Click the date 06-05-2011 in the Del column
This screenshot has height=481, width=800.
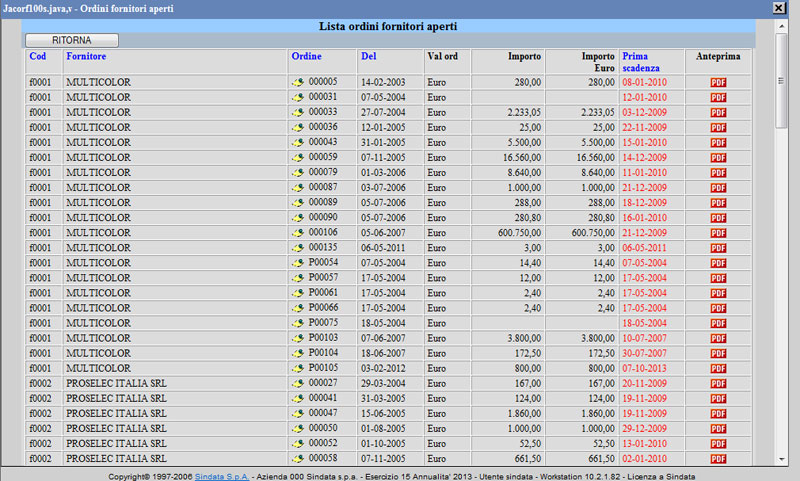coord(383,248)
